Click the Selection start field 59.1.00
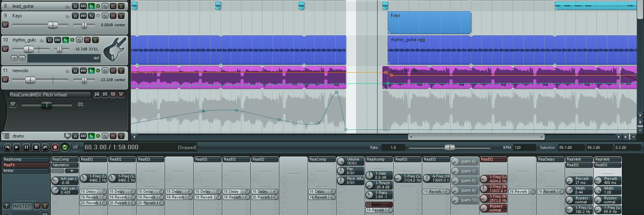644x215 pixels. [x=572, y=148]
